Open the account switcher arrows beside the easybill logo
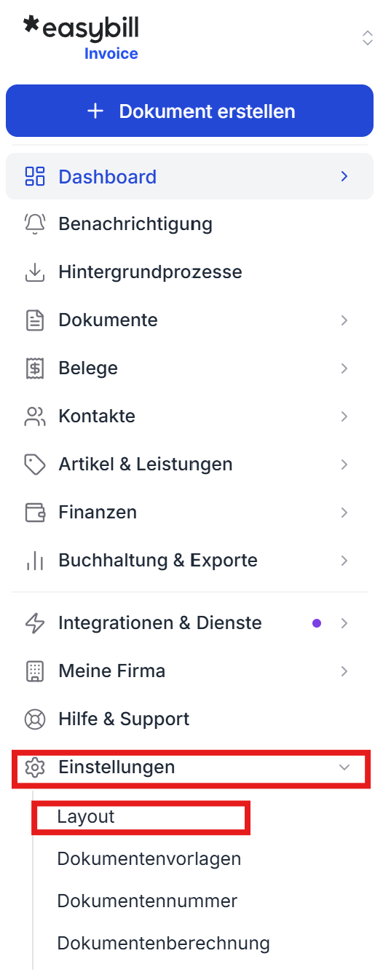This screenshot has width=383, height=980. point(368,38)
